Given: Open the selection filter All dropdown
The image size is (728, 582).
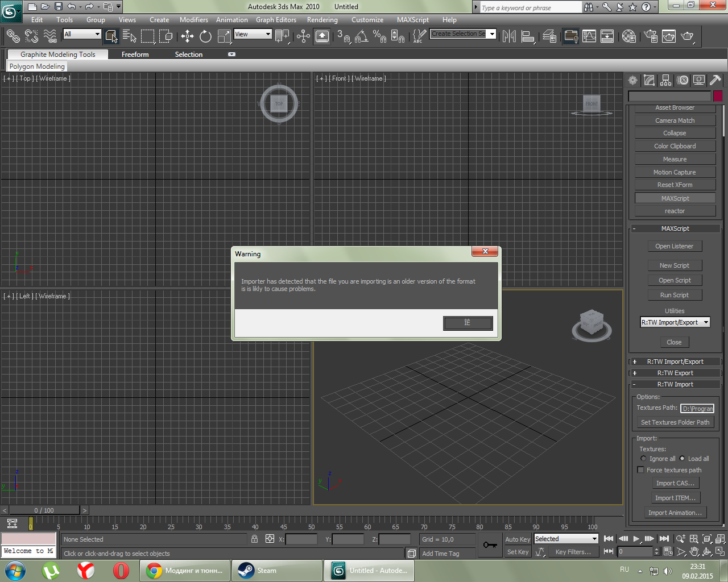Looking at the screenshot, I should 82,34.
